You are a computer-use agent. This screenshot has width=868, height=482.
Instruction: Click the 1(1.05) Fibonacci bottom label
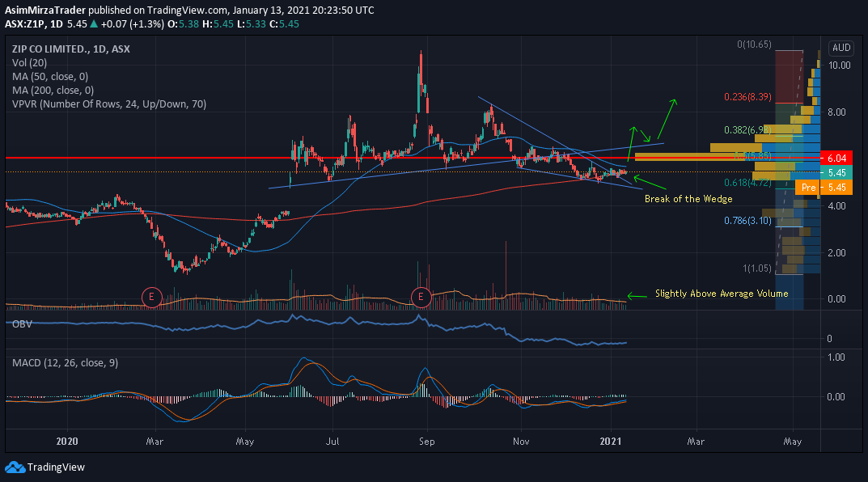756,268
